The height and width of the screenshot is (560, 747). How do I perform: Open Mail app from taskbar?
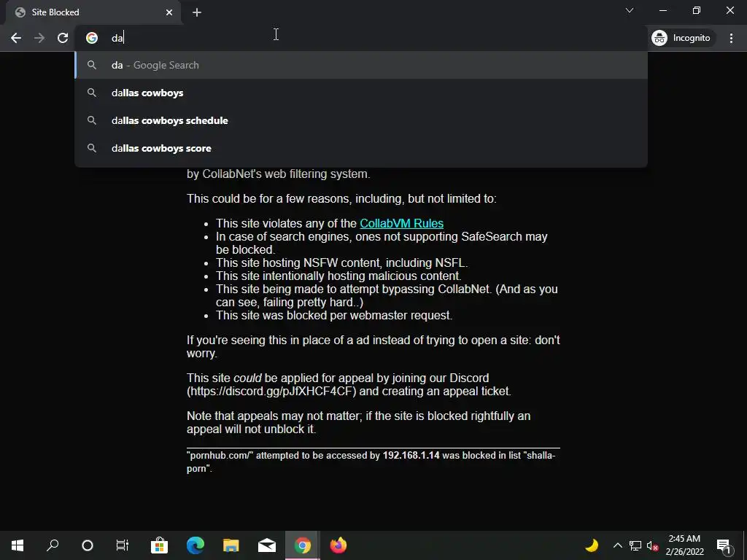click(x=267, y=545)
